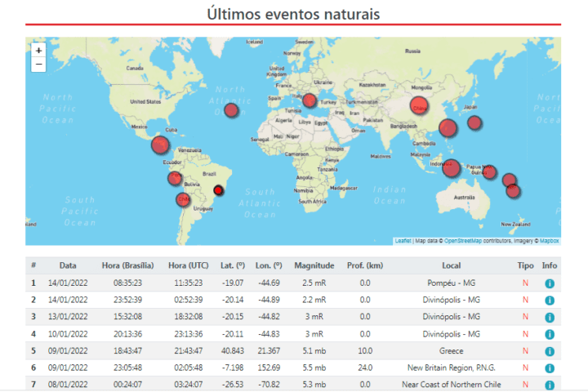Click the earthquake marker near Greece

[310, 100]
